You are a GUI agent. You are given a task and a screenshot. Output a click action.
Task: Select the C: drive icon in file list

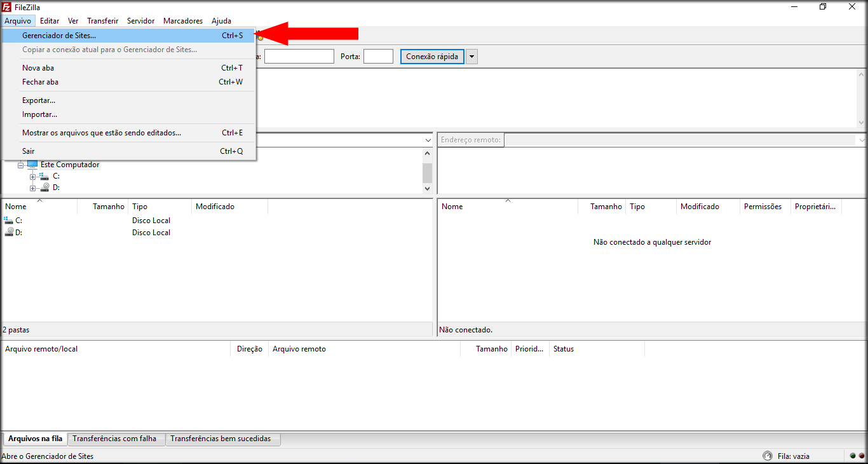[8, 221]
